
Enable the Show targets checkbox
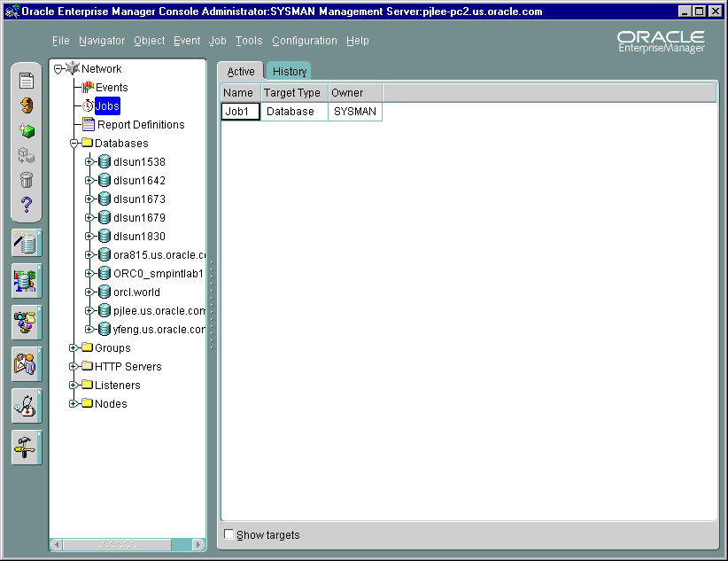tap(229, 535)
